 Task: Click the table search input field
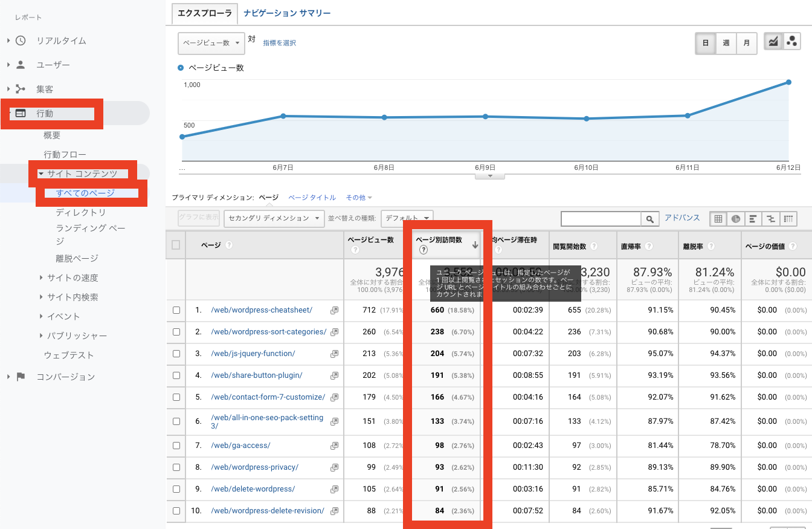pos(601,219)
